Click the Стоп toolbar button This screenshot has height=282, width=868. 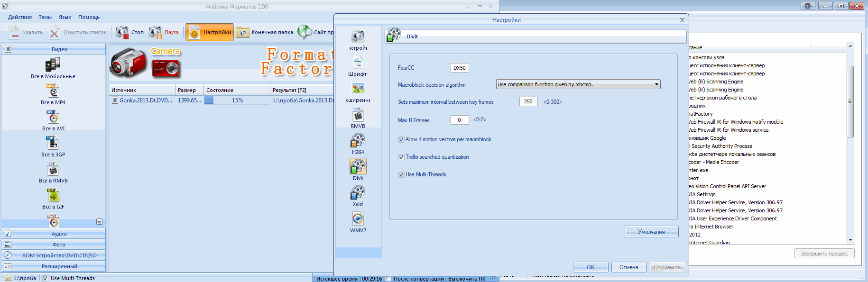pos(129,32)
